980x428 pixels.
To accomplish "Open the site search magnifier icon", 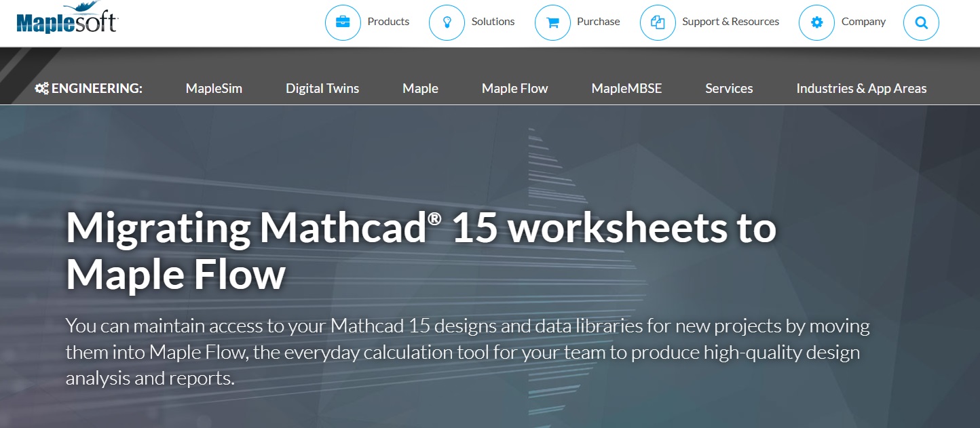I will pyautogui.click(x=921, y=22).
